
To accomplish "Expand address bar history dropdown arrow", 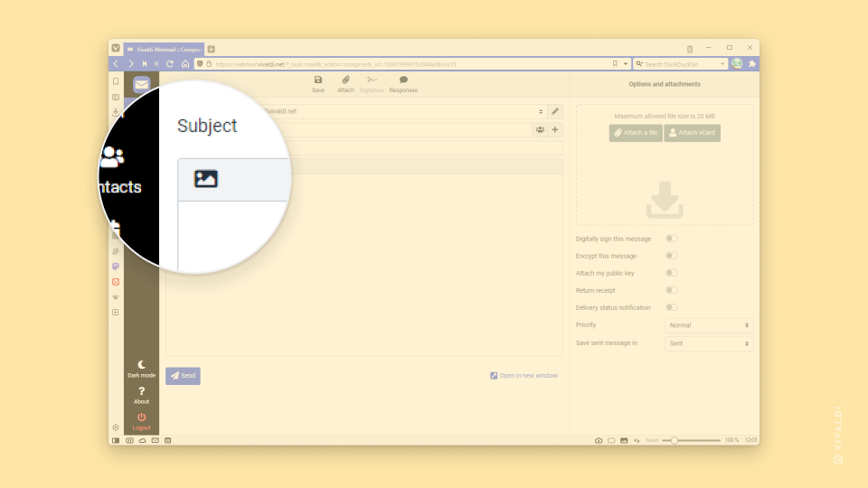I will tap(626, 63).
